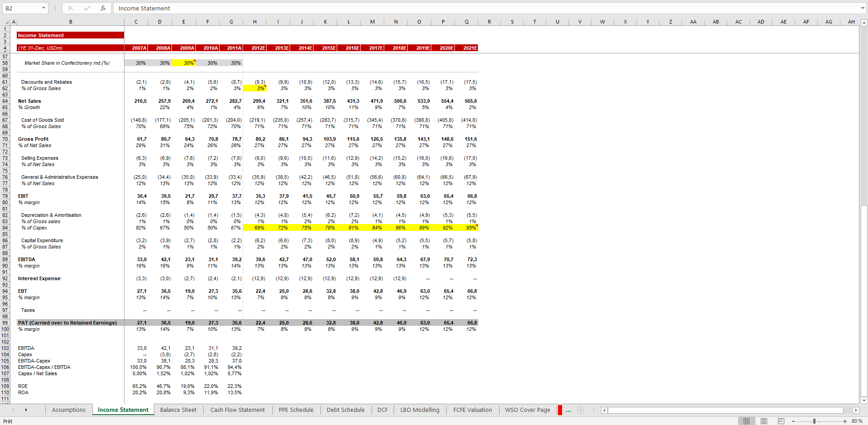Zoom out using the minus icon
868x425 pixels.
coord(793,421)
